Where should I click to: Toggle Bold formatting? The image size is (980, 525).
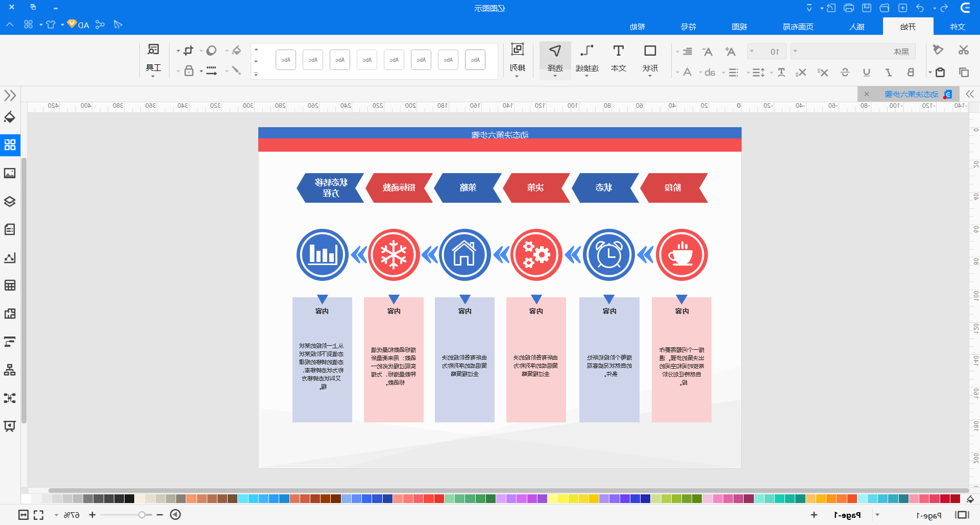coord(911,73)
